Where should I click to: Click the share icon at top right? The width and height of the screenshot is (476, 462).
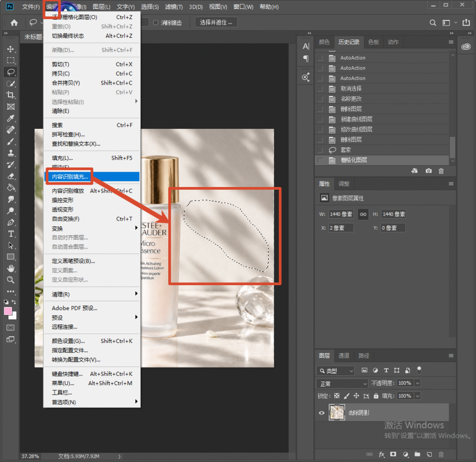coord(466,22)
